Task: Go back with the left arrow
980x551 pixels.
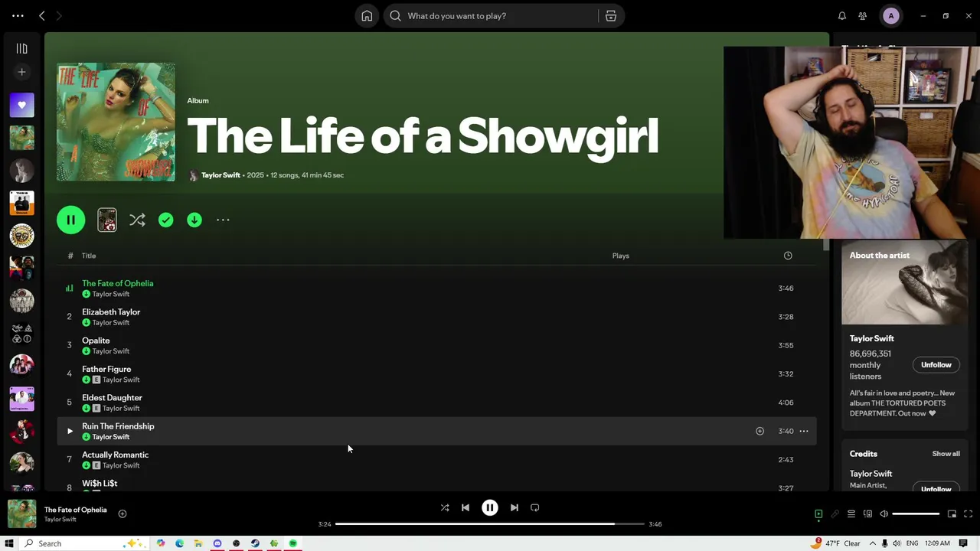Action: [x=42, y=16]
